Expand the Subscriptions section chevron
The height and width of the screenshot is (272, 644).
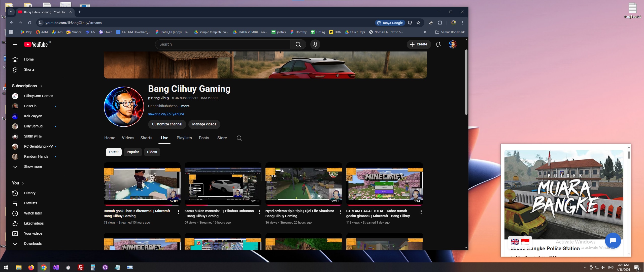pos(41,86)
